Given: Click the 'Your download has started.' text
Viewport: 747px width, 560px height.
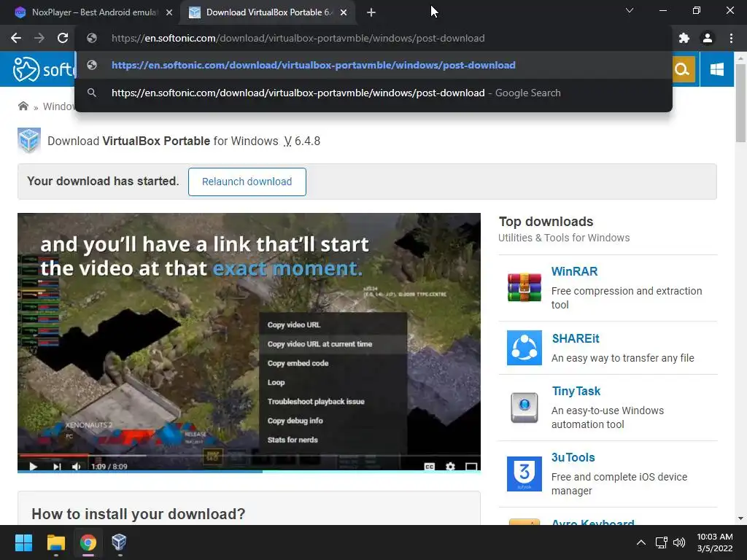Looking at the screenshot, I should (x=103, y=181).
